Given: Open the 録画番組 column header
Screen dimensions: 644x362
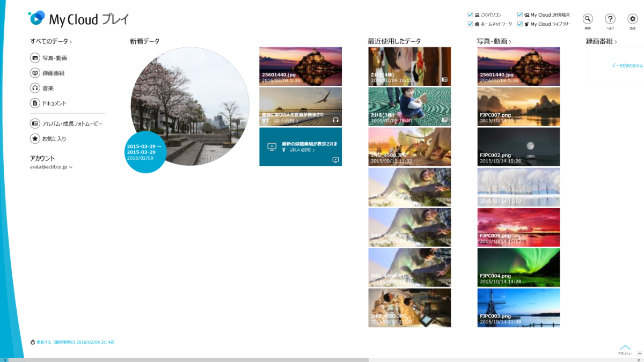Looking at the screenshot, I should coord(601,41).
